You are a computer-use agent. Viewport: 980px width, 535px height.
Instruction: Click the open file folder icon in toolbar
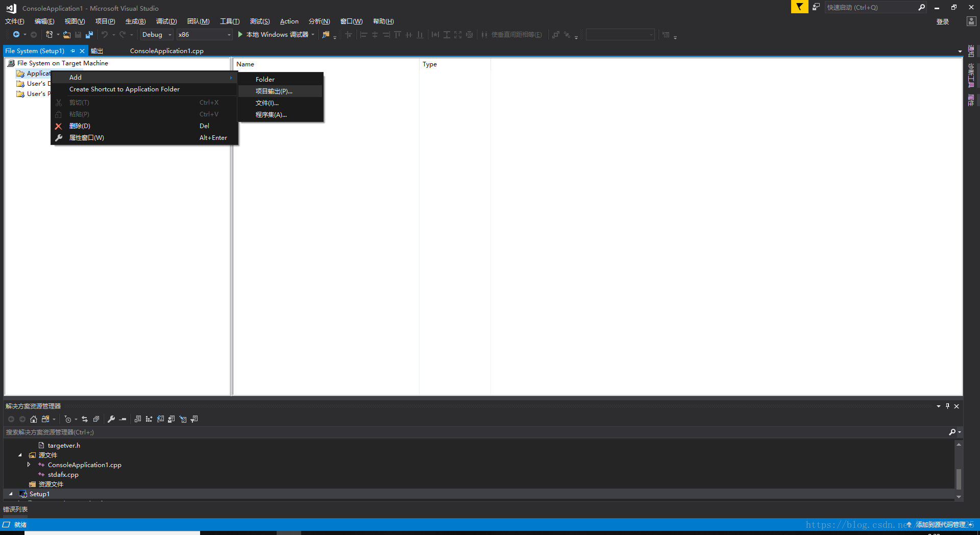click(x=67, y=35)
